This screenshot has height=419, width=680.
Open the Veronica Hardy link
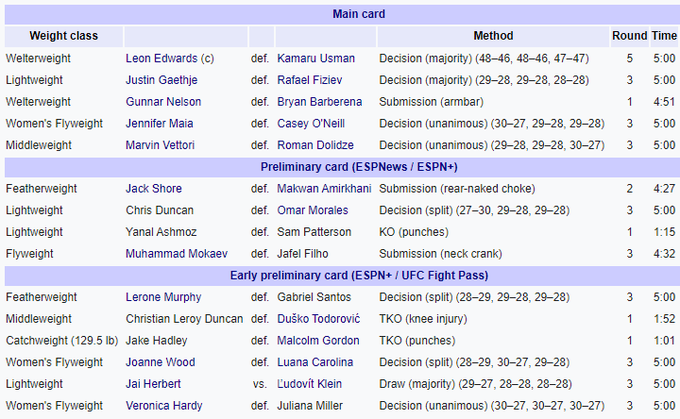tap(163, 406)
